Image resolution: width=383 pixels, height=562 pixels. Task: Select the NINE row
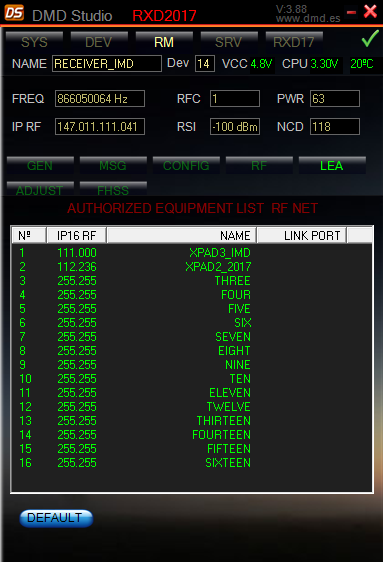coord(192,365)
